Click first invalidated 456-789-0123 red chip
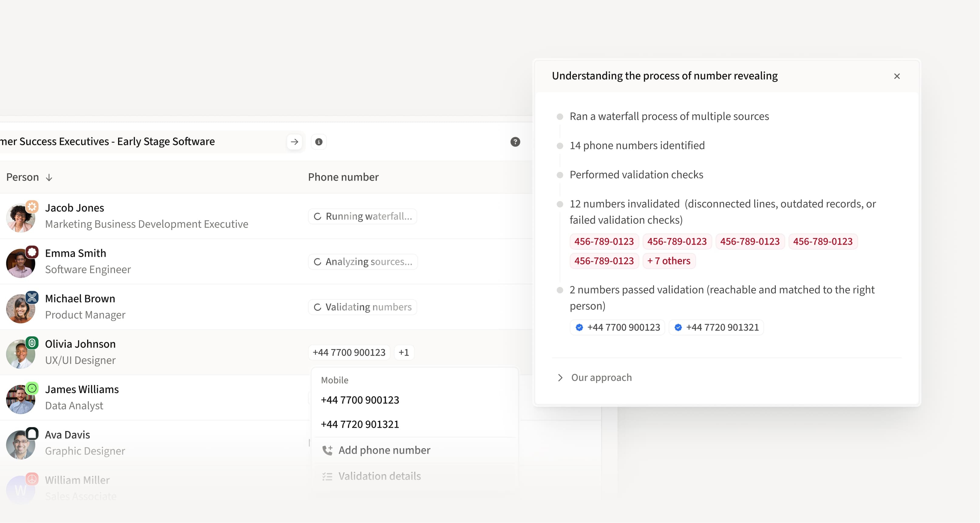This screenshot has width=980, height=523. (604, 242)
